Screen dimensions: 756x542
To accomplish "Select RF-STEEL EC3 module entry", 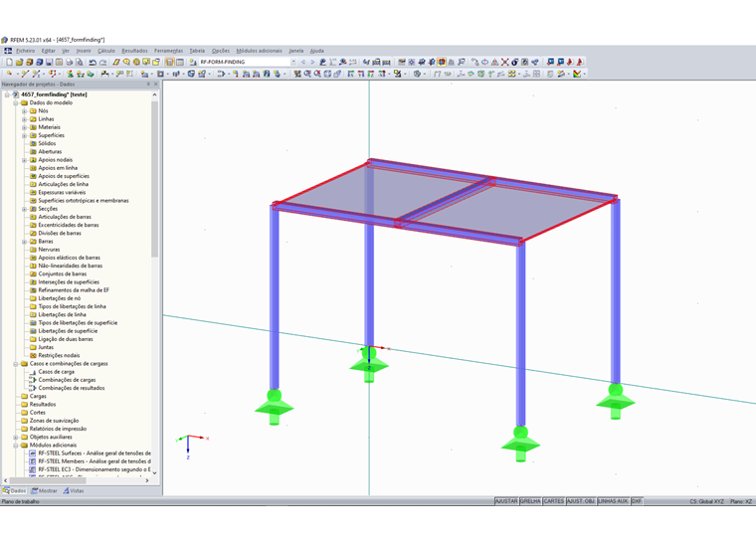I will 94,469.
